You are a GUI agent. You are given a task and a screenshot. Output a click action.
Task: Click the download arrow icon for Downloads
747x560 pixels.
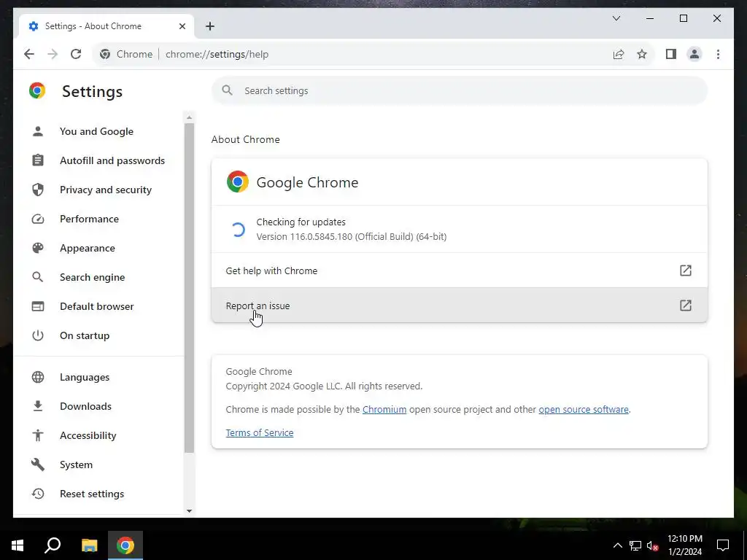[x=38, y=406]
